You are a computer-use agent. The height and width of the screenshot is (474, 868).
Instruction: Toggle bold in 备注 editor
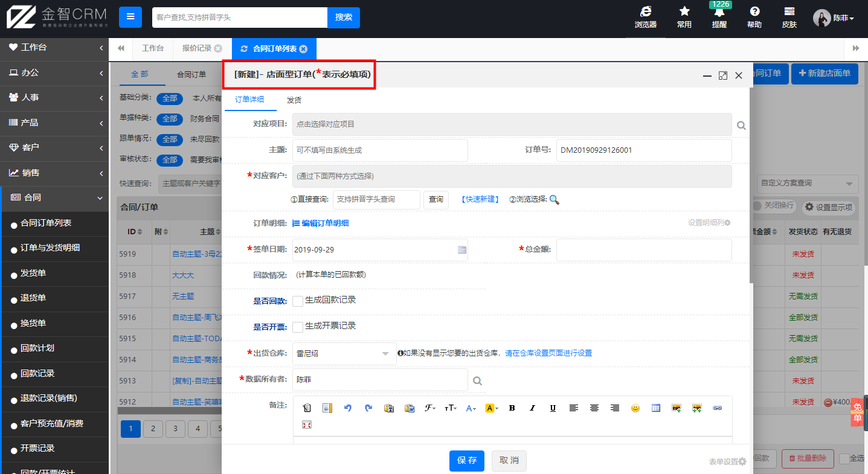click(512, 408)
